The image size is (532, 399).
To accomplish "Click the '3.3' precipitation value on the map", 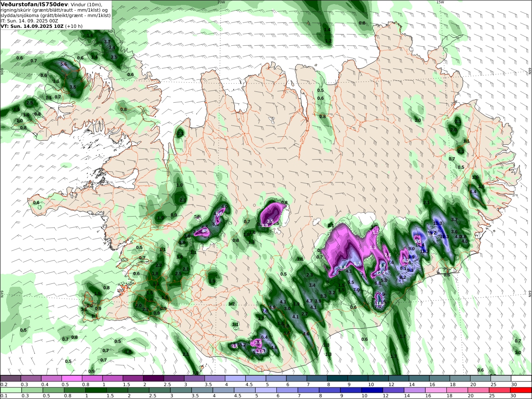I will 323,296.
